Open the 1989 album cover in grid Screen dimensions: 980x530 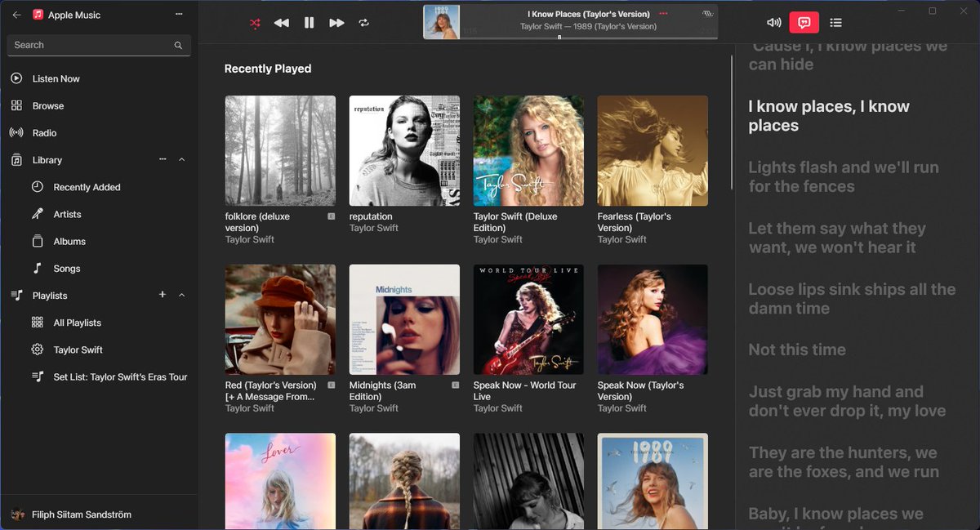click(653, 482)
